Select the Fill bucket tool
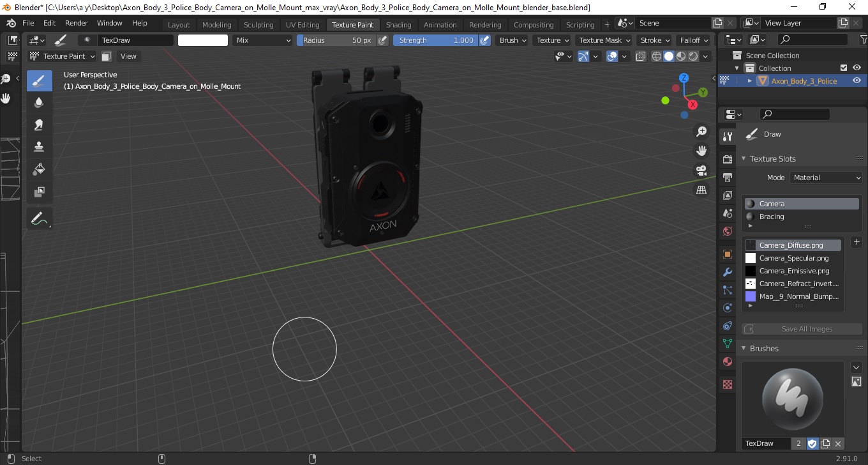 click(x=39, y=169)
